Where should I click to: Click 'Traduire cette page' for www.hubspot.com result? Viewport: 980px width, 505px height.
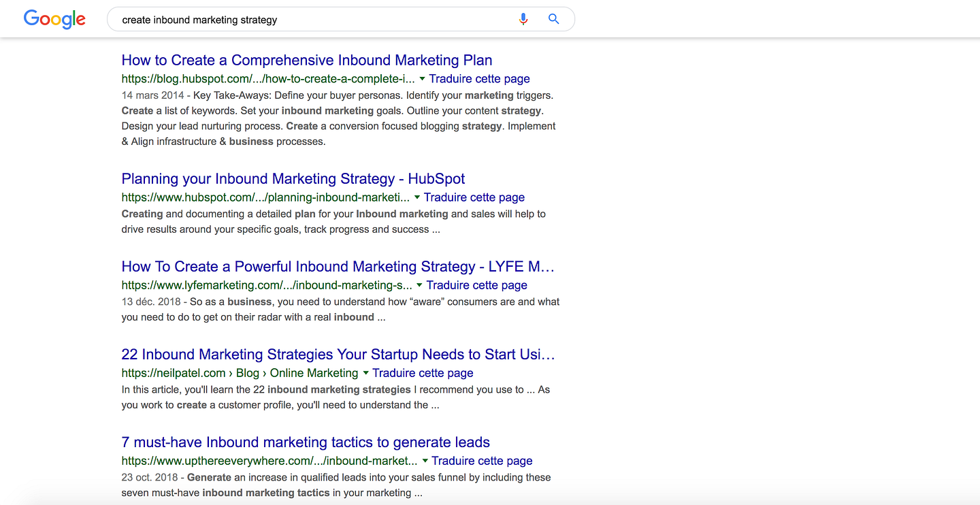pyautogui.click(x=474, y=197)
